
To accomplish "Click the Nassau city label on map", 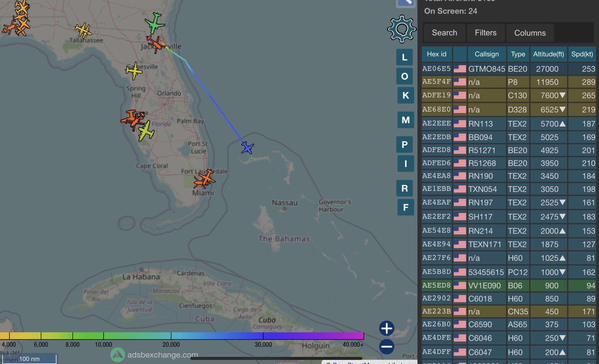I will 285,203.
